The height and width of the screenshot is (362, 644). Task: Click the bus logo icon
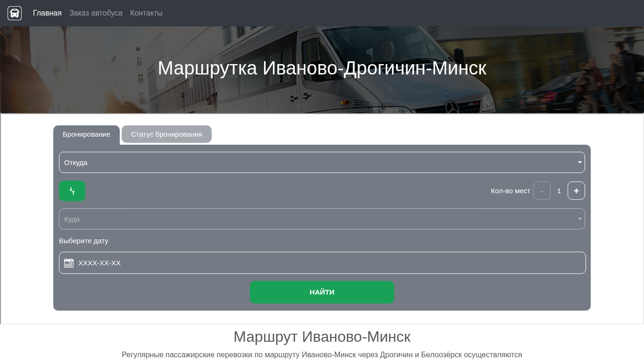(15, 13)
